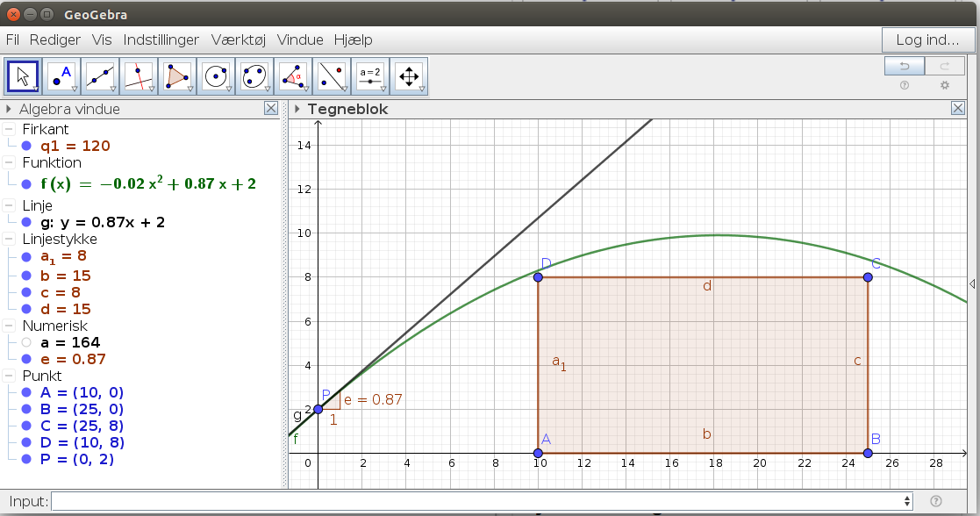Select the Reflect about line tool
Image resolution: width=980 pixels, height=516 pixels.
332,77
